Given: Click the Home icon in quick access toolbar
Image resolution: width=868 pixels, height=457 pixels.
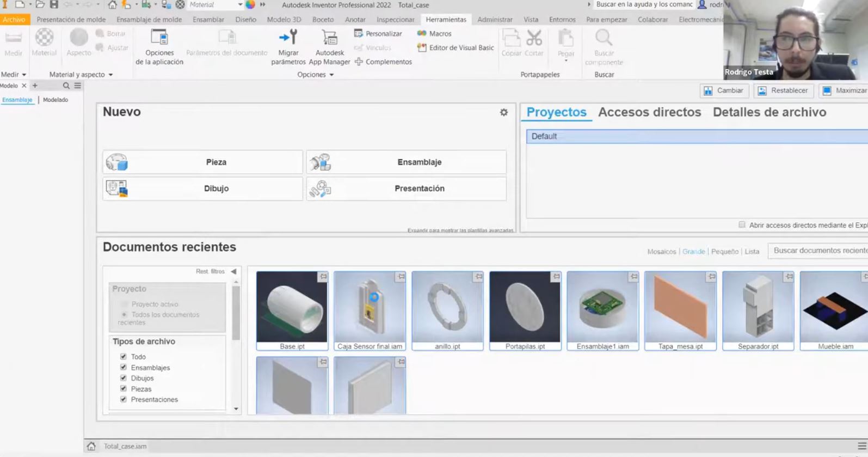Looking at the screenshot, I should 112,5.
